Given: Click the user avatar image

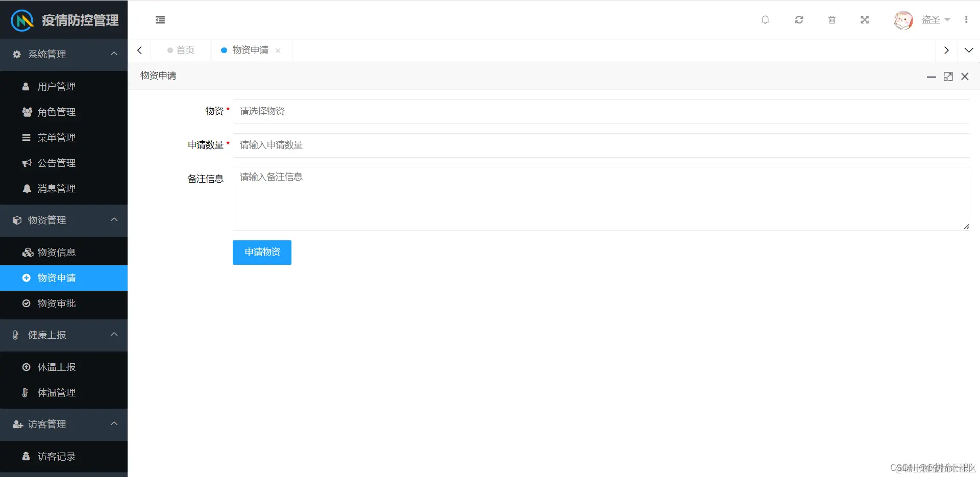Looking at the screenshot, I should (x=903, y=20).
